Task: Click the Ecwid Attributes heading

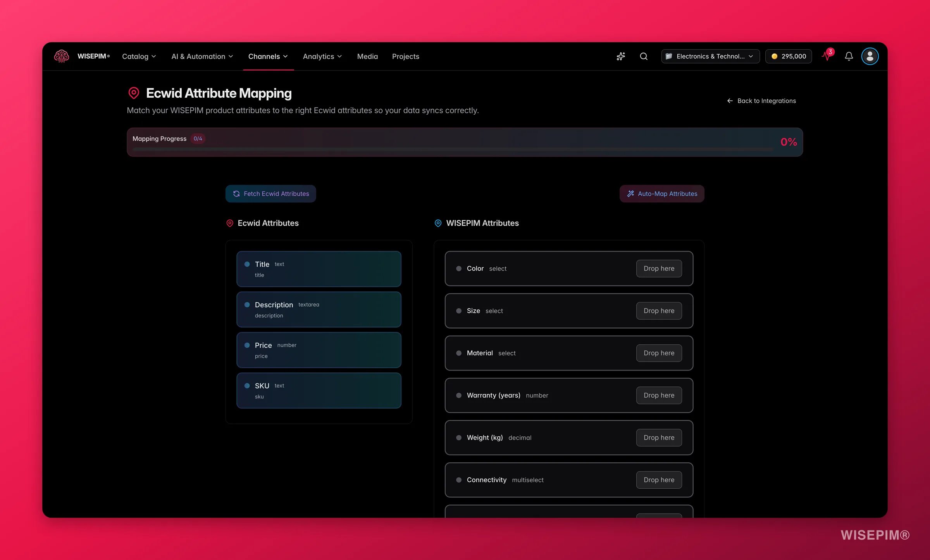Action: click(268, 223)
